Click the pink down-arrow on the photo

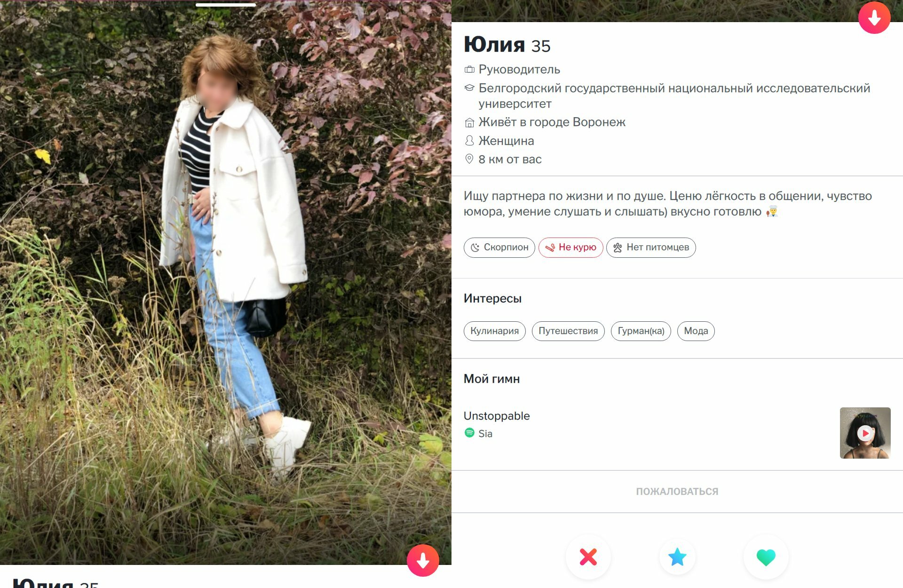tap(423, 560)
